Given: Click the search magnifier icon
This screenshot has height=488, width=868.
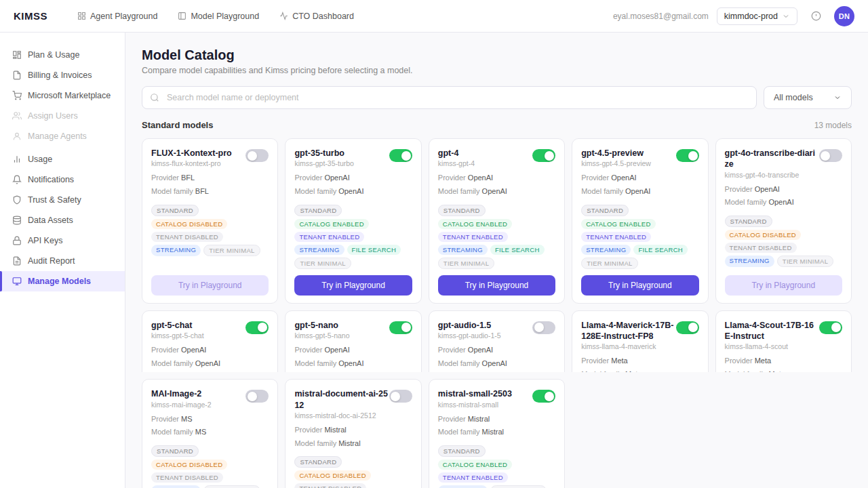Looking at the screenshot, I should [x=155, y=98].
